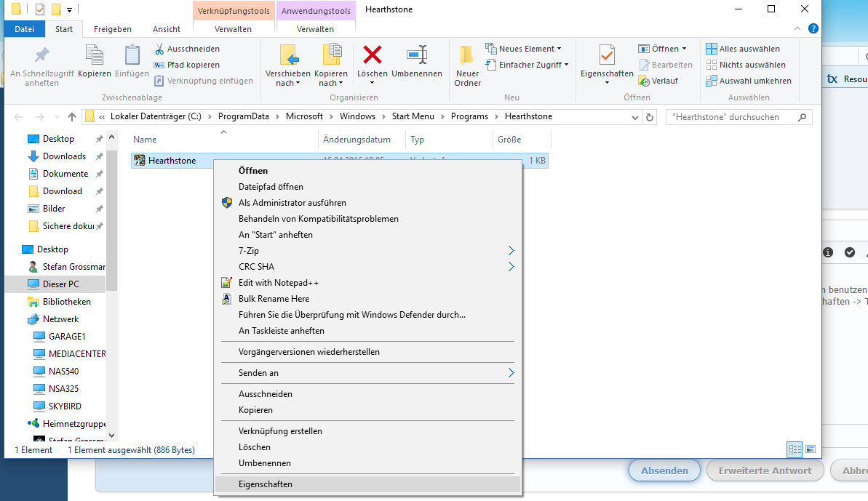Select Edit with Notepad++
Screen dimensions: 868x501
point(367,283)
